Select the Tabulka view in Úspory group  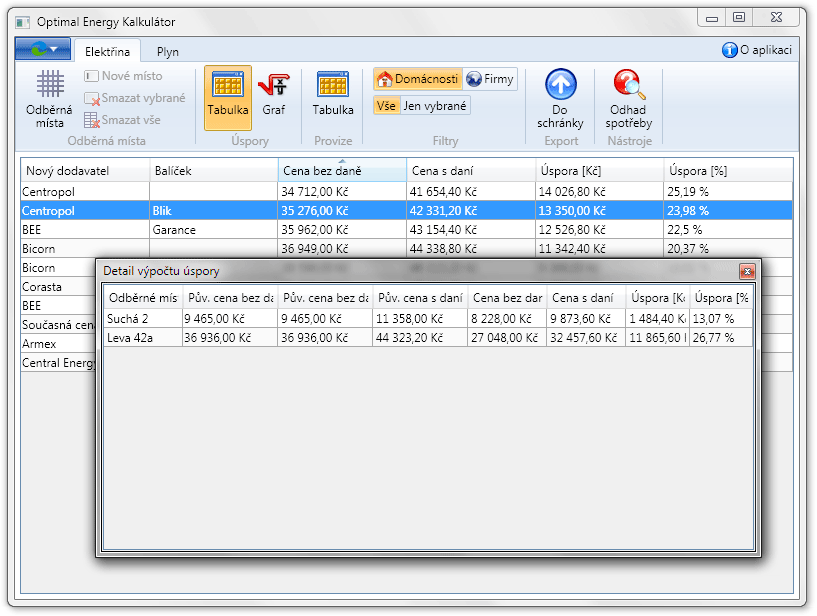[228, 97]
